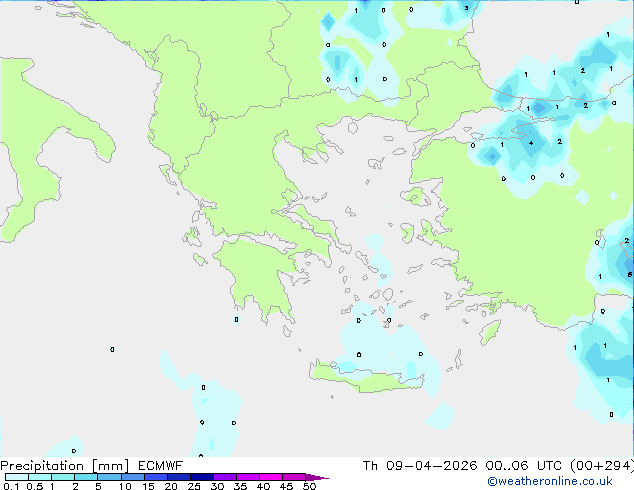
Task: Click the "Precipitation" title word
Action: [x=42, y=466]
